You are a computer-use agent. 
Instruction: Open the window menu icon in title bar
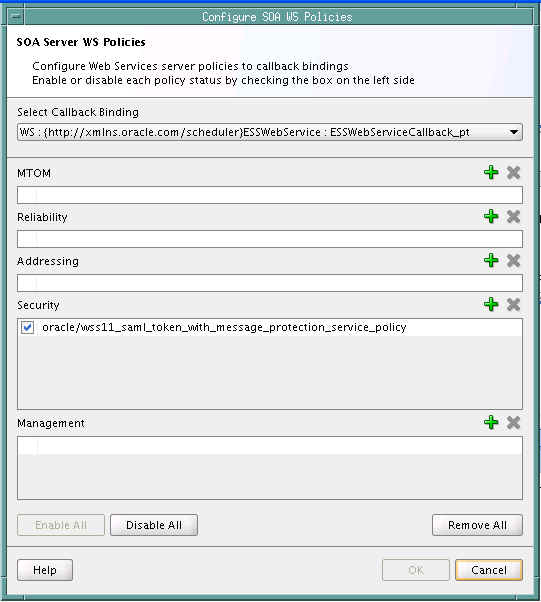pos(16,17)
